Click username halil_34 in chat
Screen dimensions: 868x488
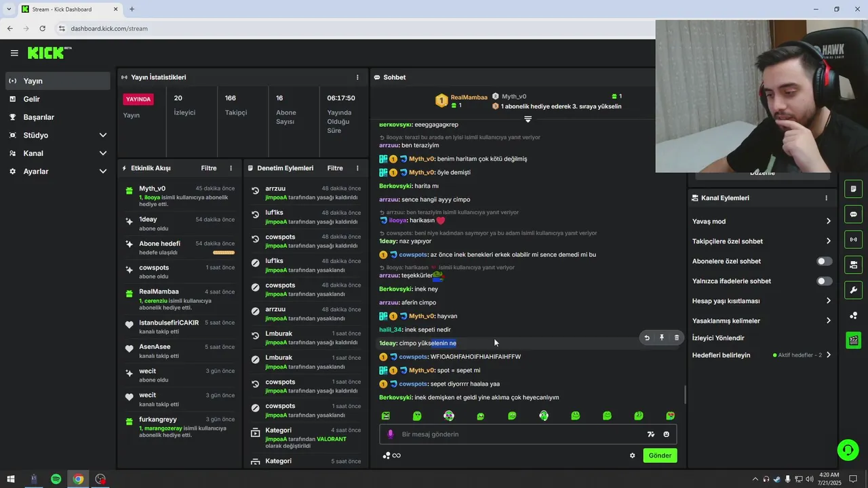[x=390, y=329]
